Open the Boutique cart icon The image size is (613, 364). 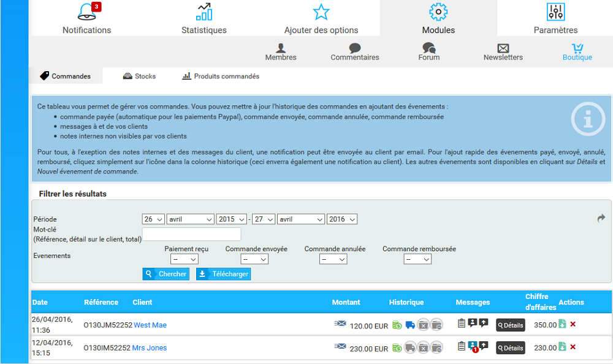click(x=577, y=48)
